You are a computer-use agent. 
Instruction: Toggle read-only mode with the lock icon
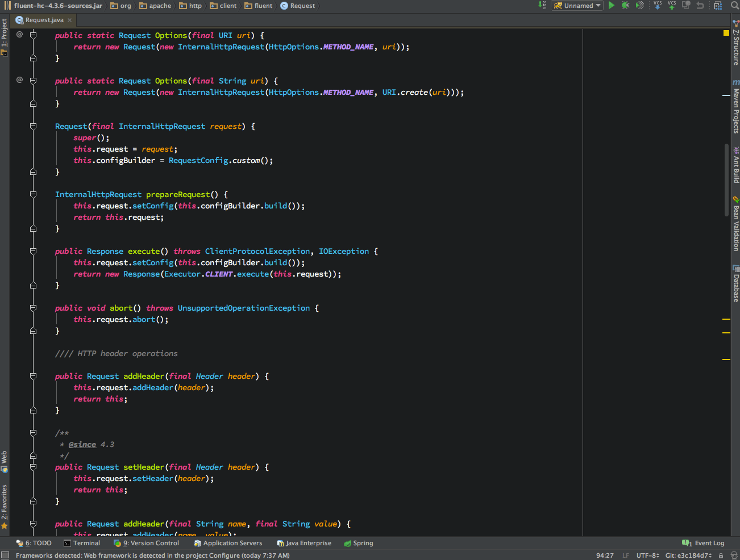(x=721, y=555)
